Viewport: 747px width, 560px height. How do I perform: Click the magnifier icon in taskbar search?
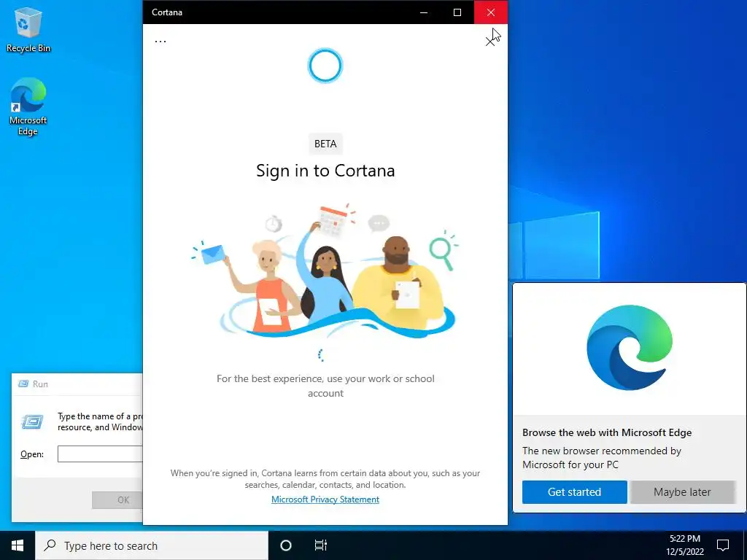pyautogui.click(x=50, y=545)
